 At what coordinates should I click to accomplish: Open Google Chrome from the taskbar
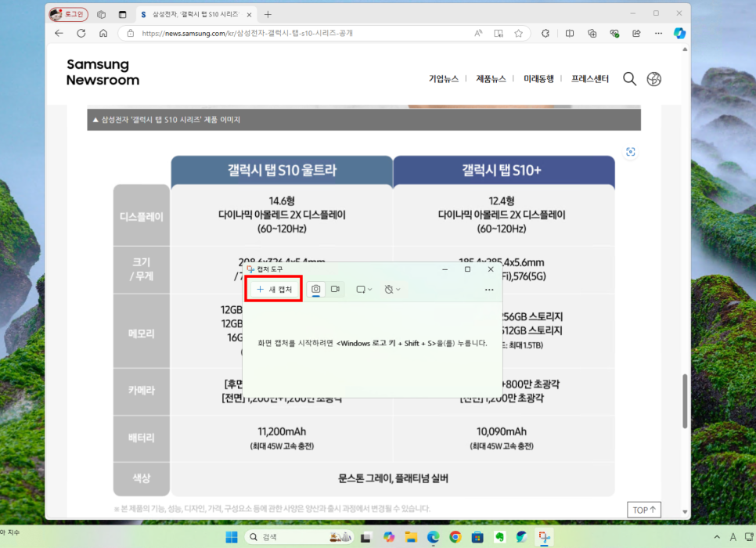455,537
